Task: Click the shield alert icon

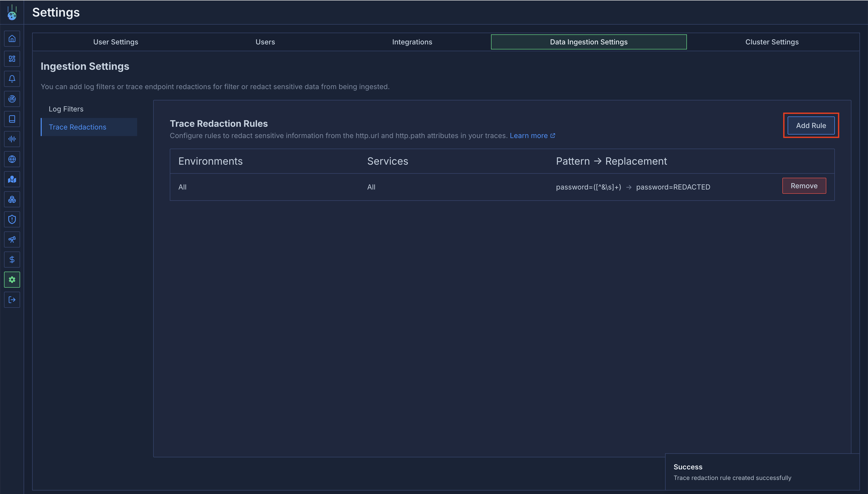Action: tap(12, 220)
